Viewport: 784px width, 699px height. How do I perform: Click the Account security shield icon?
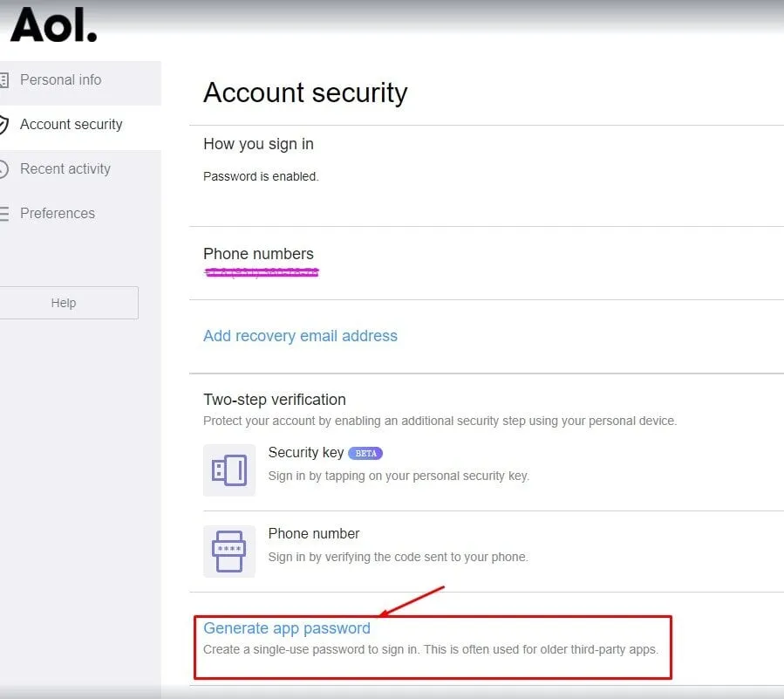(x=4, y=125)
